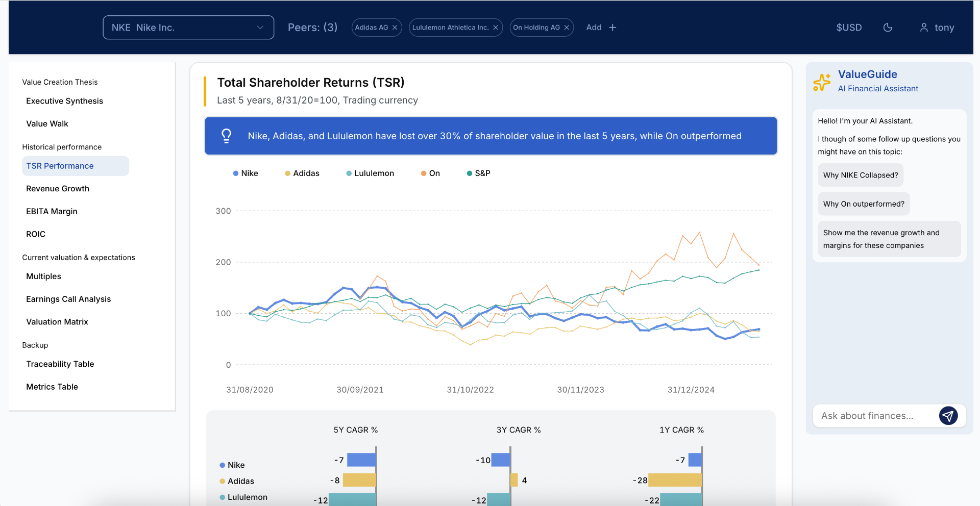Toggle dark mode with moon icon
This screenshot has width=980, height=506.
pos(888,28)
